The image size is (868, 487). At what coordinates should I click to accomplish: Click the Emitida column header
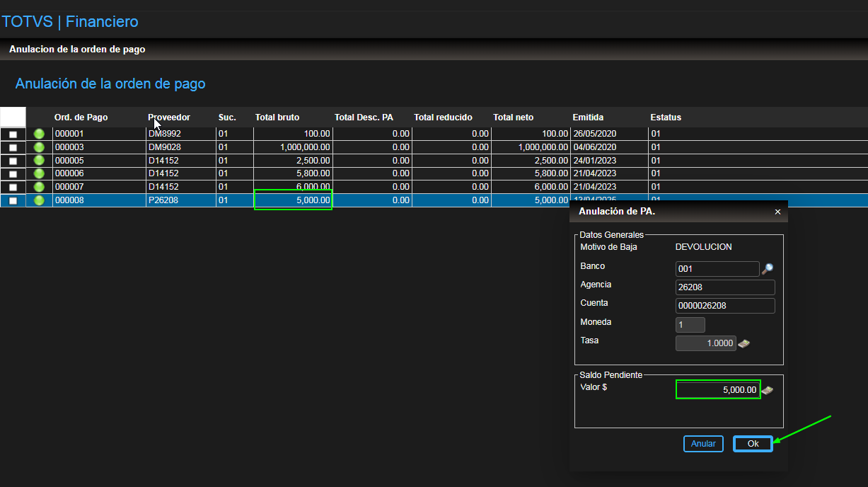coord(588,118)
